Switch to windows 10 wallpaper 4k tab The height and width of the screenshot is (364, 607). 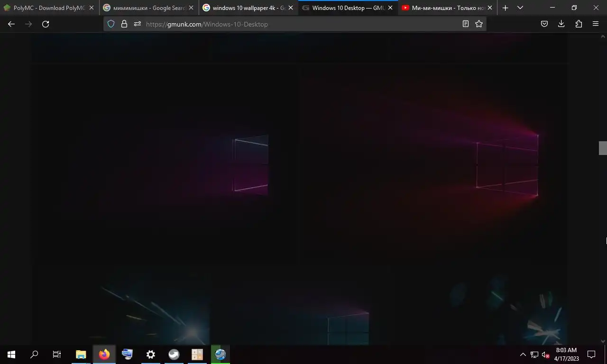click(x=248, y=8)
